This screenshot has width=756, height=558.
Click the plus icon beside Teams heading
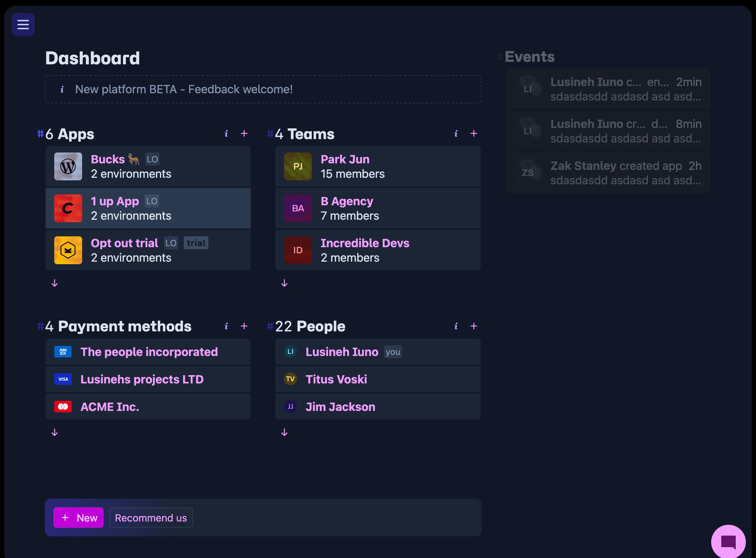pos(474,134)
